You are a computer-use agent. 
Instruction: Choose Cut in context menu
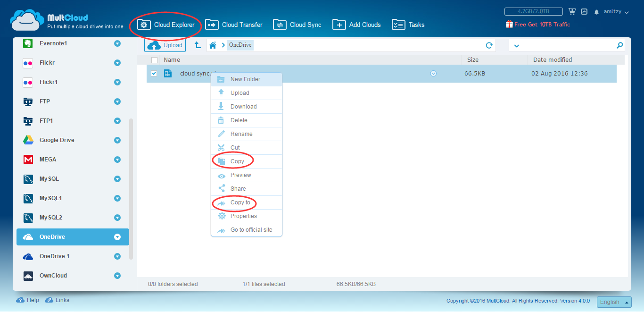247,148
